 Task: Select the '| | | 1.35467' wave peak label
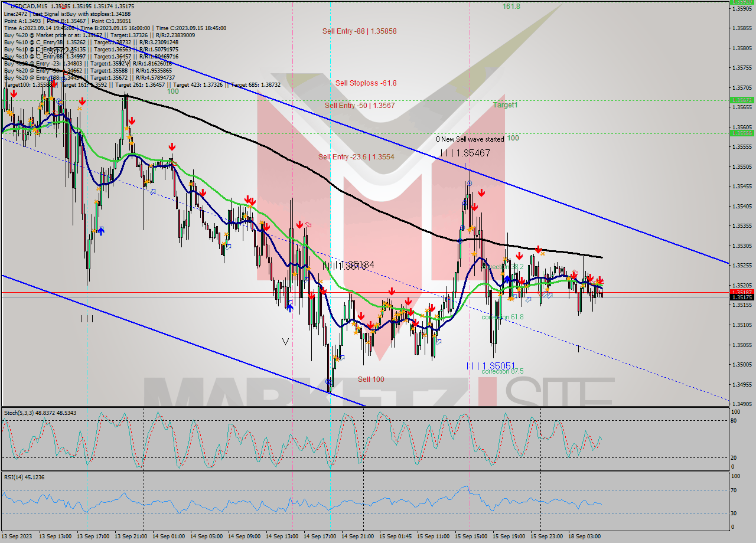tap(465, 153)
